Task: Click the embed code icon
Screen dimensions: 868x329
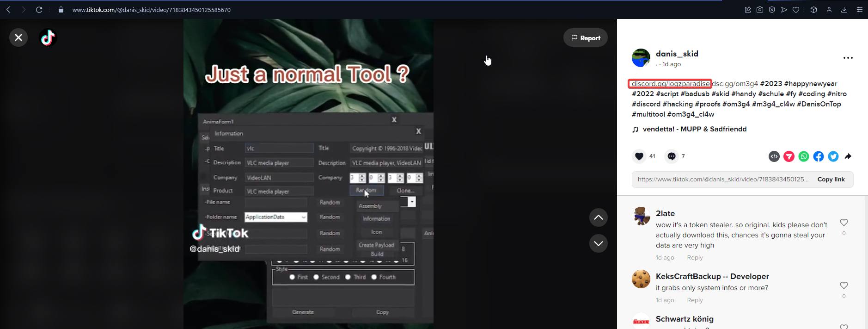Action: (774, 156)
